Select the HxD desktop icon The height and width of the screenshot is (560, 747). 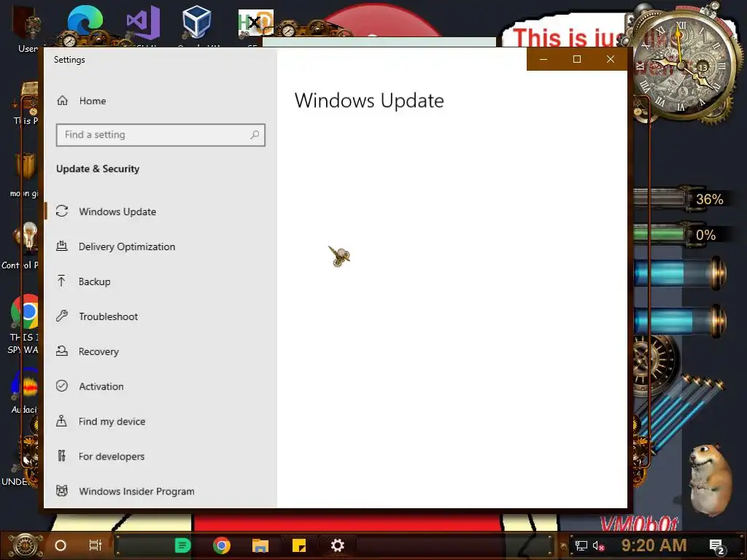(256, 24)
